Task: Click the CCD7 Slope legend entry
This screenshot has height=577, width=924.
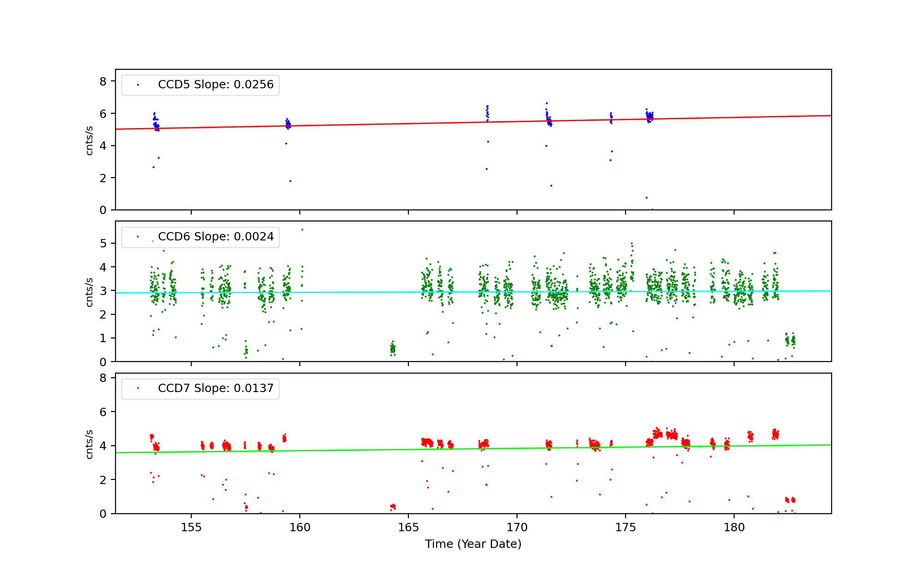Action: point(215,388)
